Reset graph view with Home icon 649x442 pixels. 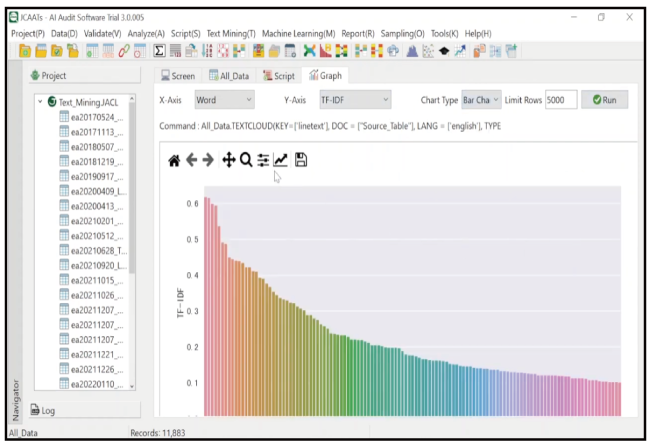[174, 160]
